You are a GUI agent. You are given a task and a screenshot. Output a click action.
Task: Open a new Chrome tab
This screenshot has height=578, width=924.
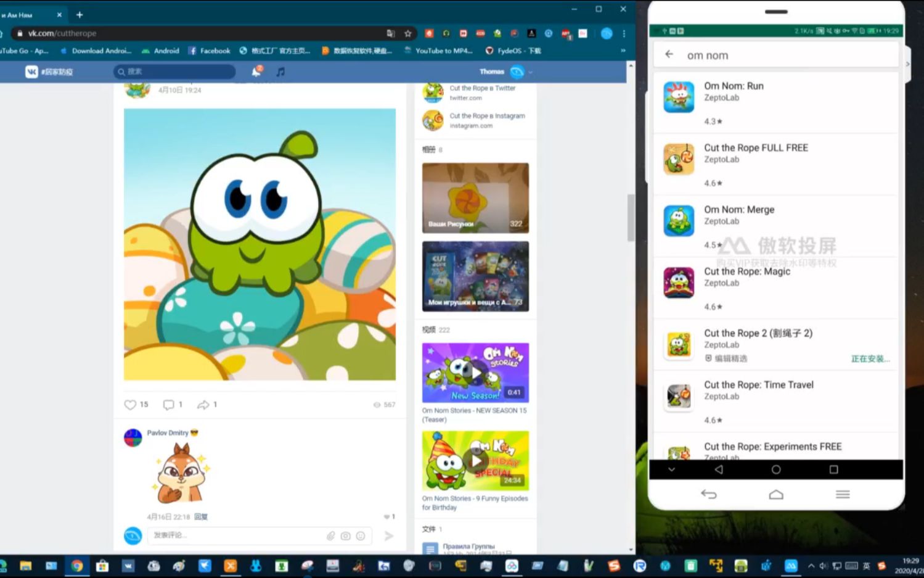click(80, 14)
